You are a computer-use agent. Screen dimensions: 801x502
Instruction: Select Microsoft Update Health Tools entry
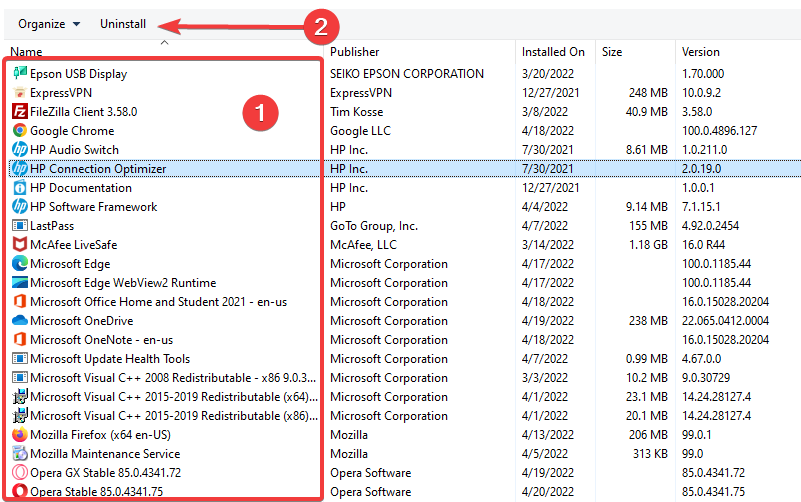click(x=110, y=359)
